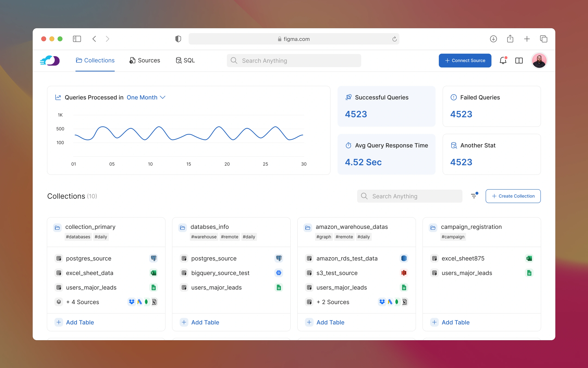Screen dimensions: 588x368
Task: Click the Dropbox icon in + 4 Sources row
Action: click(x=132, y=302)
